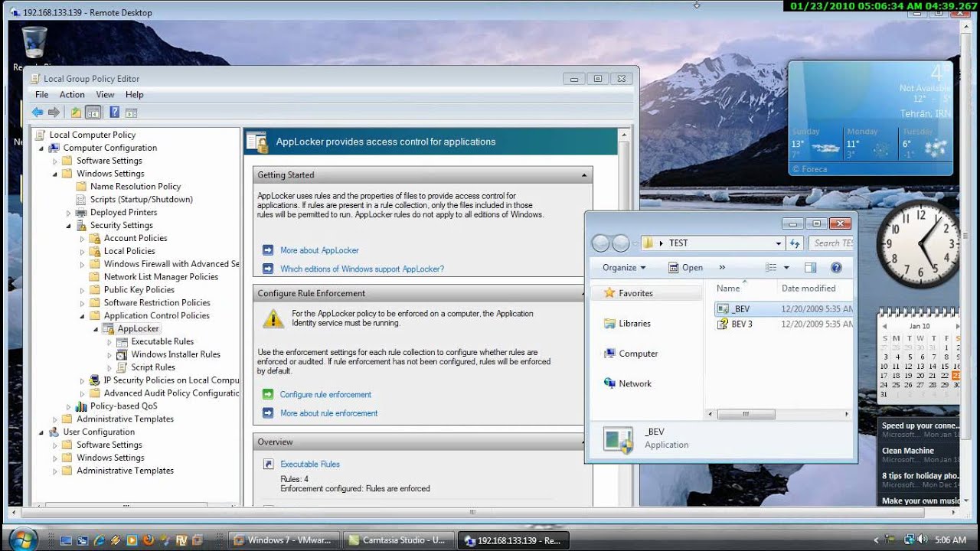Click the arrow icon beside More about AppLocker

click(x=267, y=250)
